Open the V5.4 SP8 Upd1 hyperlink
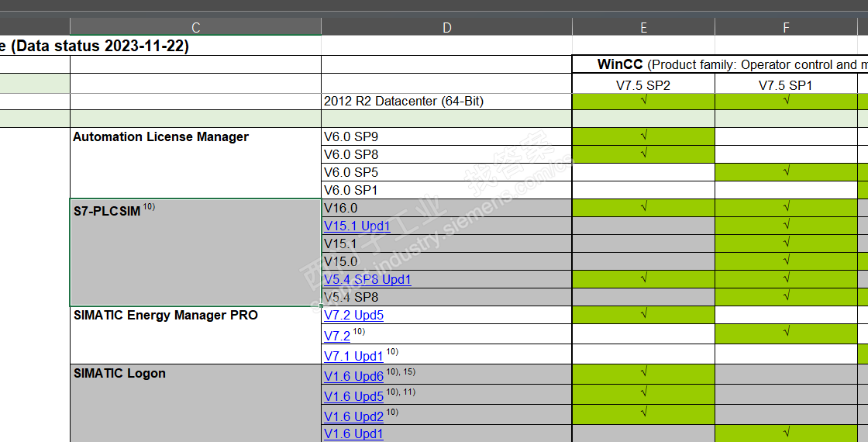This screenshot has width=868, height=442. coord(367,279)
